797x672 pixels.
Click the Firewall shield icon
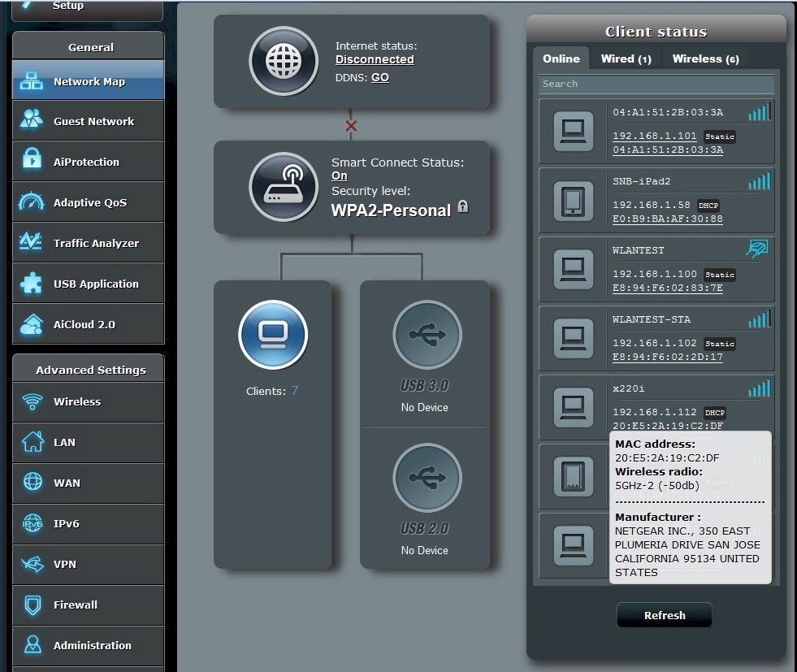click(x=33, y=605)
